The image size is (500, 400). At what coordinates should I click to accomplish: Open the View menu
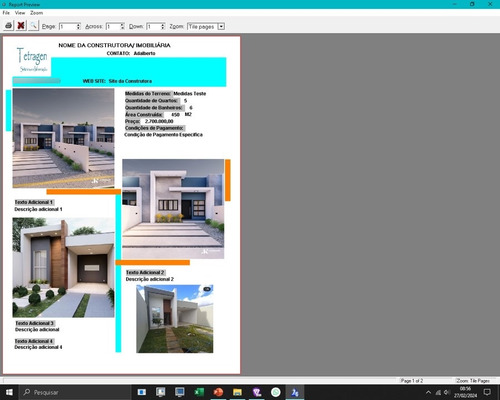(20, 13)
